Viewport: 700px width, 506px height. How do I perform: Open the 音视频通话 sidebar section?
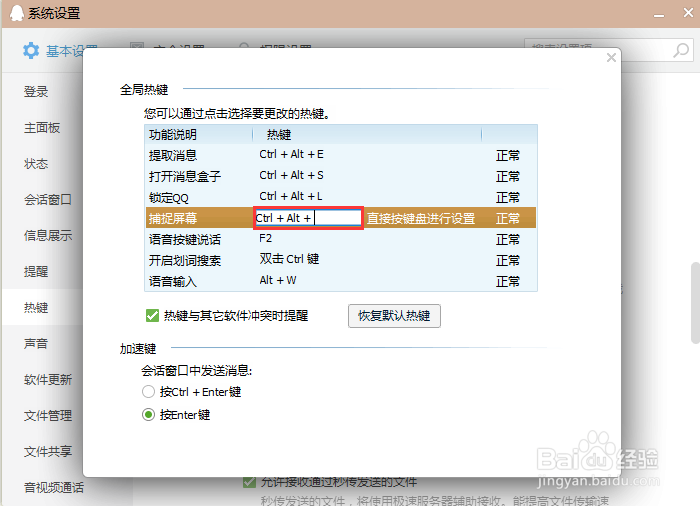click(x=54, y=487)
